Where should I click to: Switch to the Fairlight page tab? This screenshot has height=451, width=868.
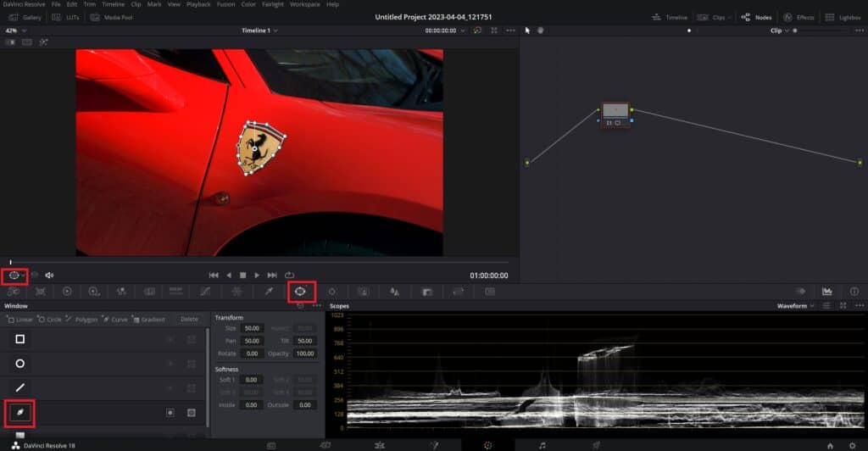[542, 445]
